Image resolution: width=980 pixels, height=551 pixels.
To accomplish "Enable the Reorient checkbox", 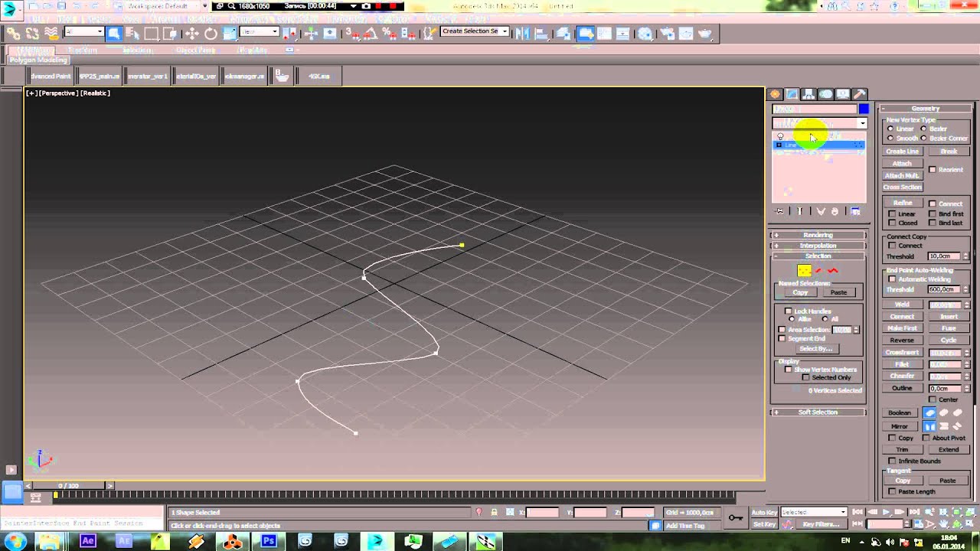I will [x=932, y=170].
